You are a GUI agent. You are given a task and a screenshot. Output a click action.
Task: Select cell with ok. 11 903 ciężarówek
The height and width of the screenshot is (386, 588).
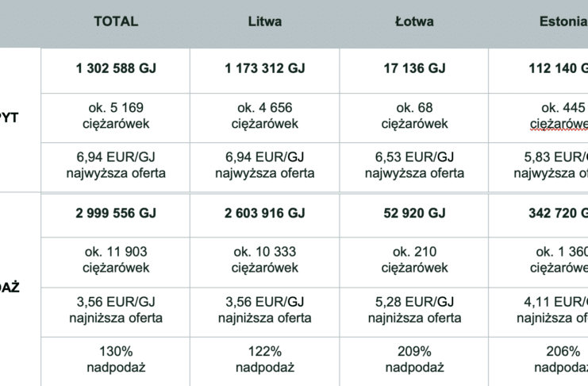pos(116,262)
